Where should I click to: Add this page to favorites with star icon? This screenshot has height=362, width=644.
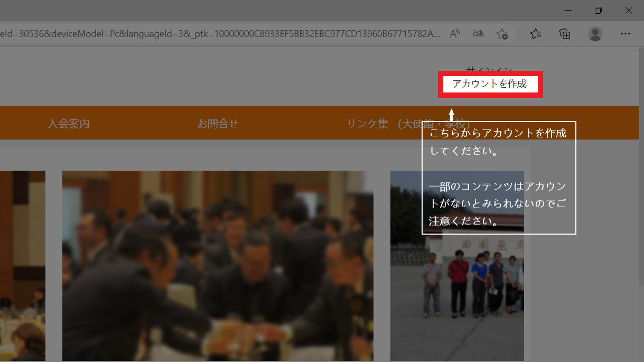(x=502, y=34)
